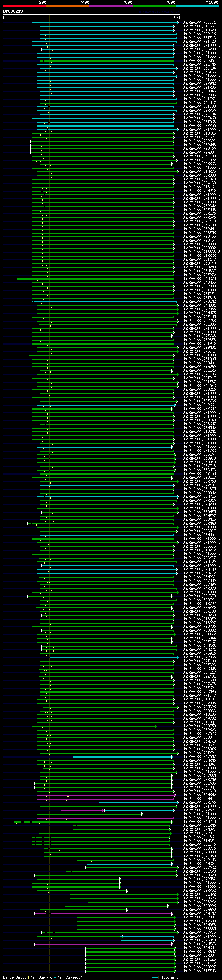Select the UniRef100_Q0JM17 label
The width and height of the screenshot is (222, 980).
pyautogui.click(x=199, y=103)
